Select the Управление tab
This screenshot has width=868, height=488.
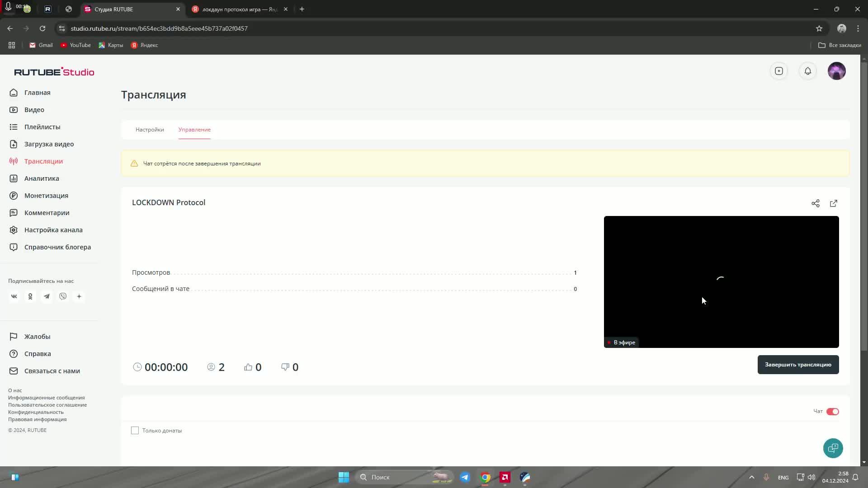194,129
